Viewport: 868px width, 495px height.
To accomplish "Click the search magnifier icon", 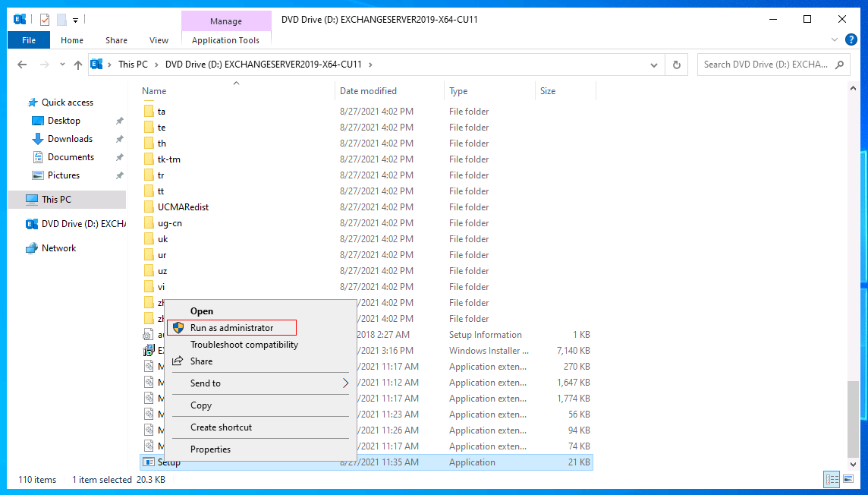I will [x=840, y=65].
